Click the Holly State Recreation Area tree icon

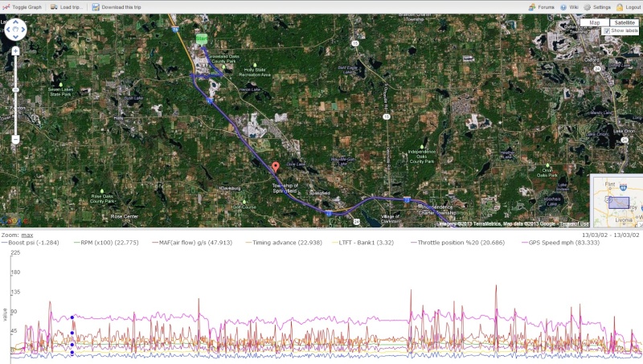(255, 65)
